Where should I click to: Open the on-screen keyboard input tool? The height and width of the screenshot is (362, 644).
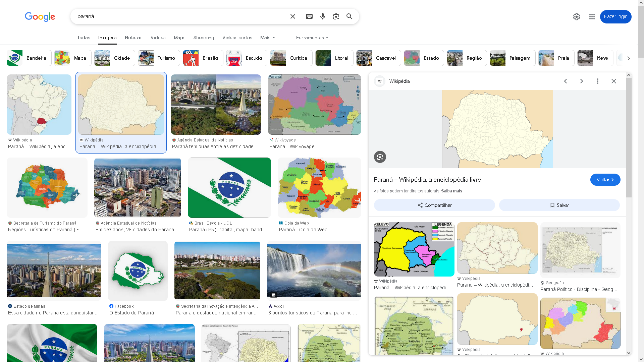tap(309, 16)
